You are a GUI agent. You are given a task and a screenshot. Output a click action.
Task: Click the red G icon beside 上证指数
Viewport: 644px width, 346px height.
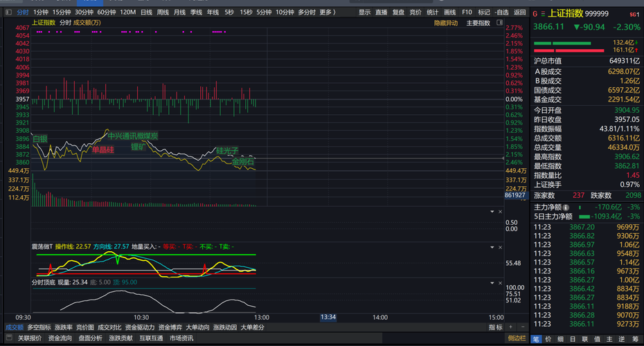pos(535,14)
